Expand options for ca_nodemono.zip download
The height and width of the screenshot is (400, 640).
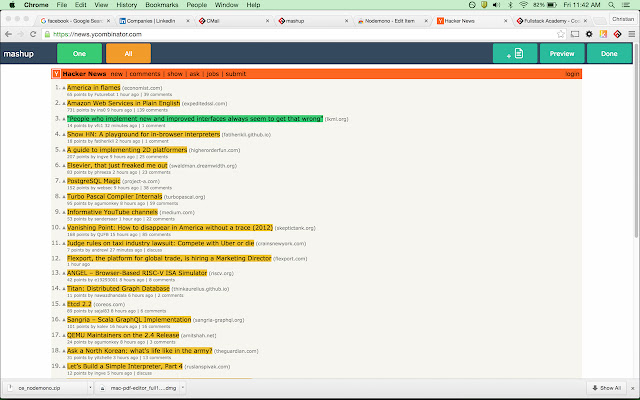tap(90, 388)
